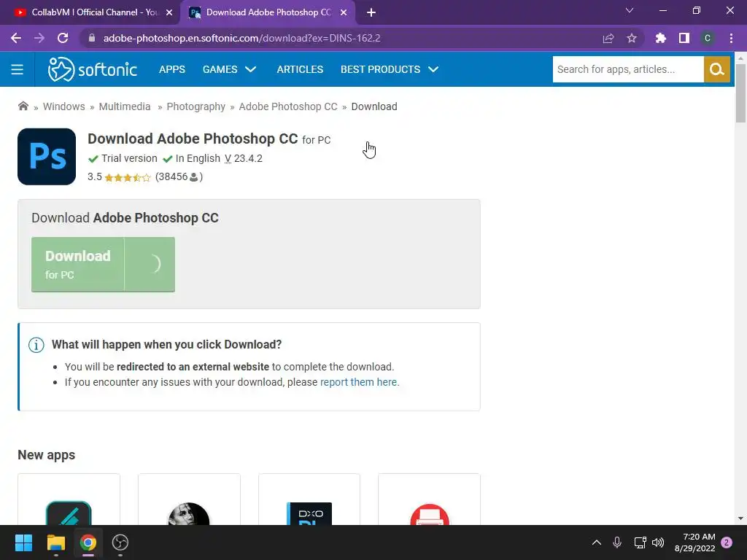747x560 pixels.
Task: Open the DxO app thumbnail in New apps
Action: coord(309,513)
